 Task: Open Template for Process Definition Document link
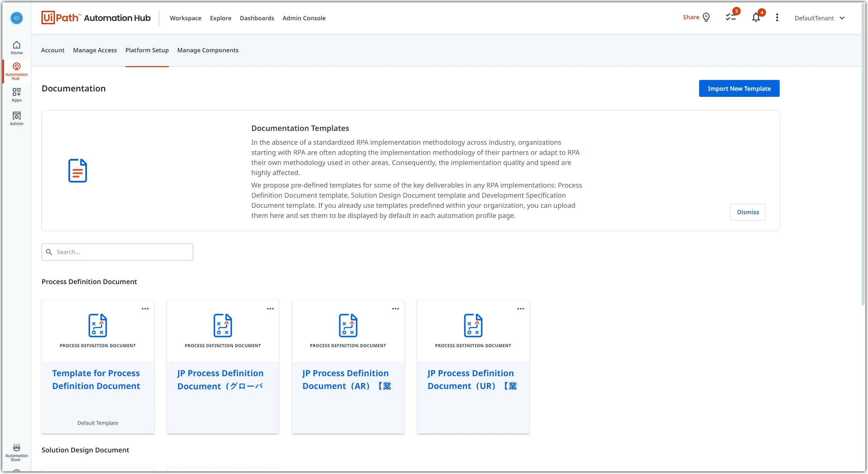(x=96, y=380)
